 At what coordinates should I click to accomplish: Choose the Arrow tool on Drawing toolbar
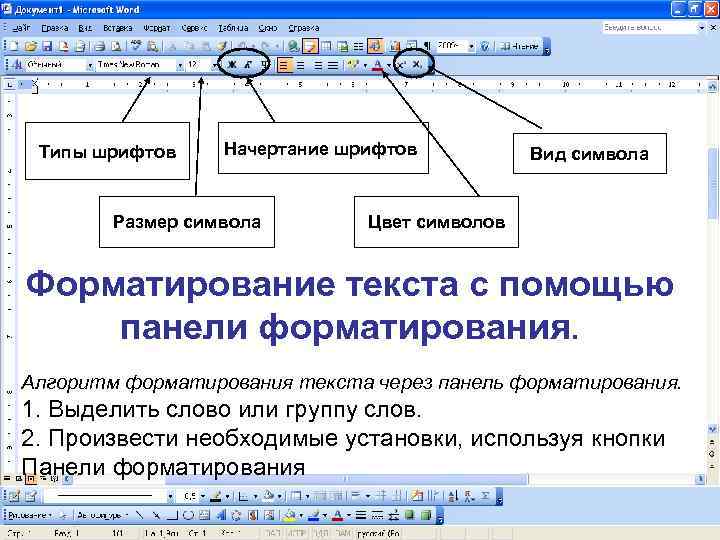(156, 515)
